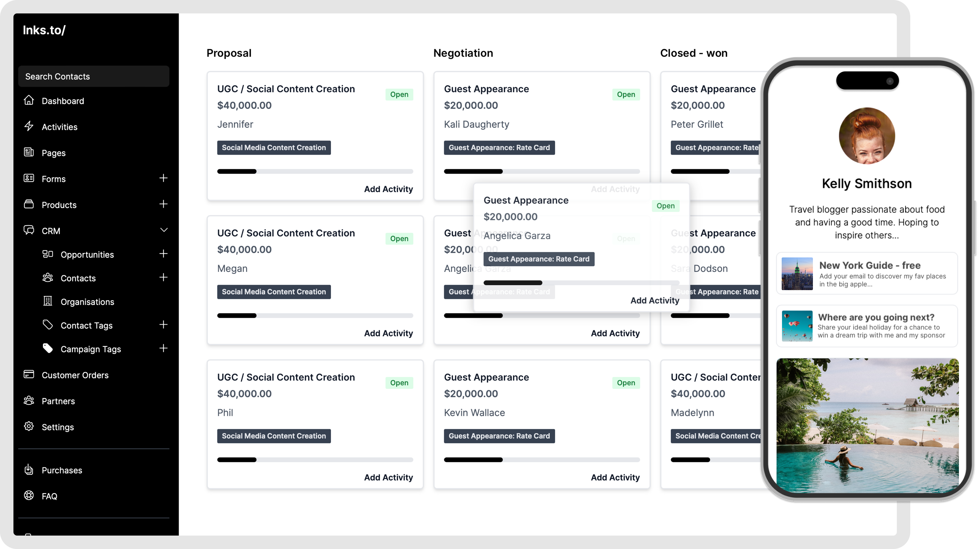
Task: Click the Organisations icon under CRM
Action: click(47, 301)
